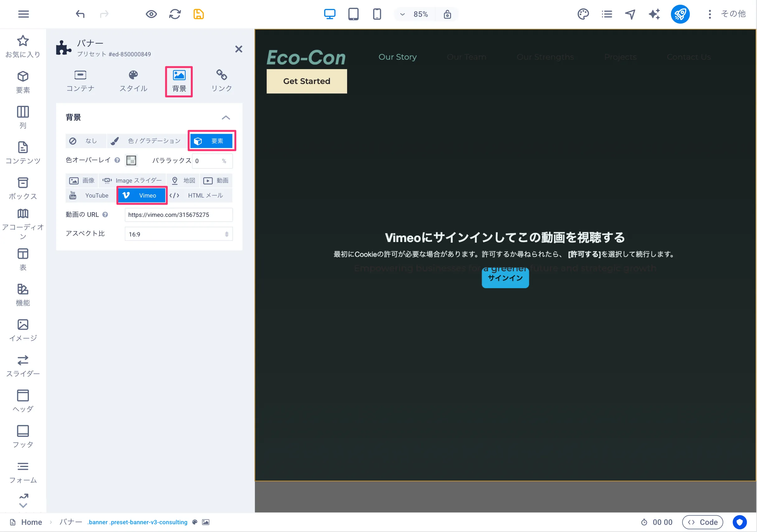The width and height of the screenshot is (757, 532).
Task: Open the 色オーバーレイ color swatch
Action: coord(131,160)
